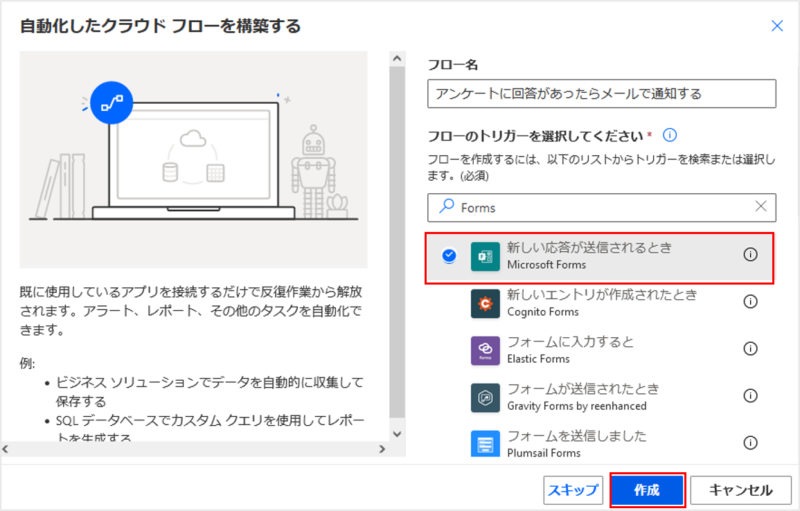Click the Cognito Forms connector icon
800x511 pixels.
click(x=485, y=302)
